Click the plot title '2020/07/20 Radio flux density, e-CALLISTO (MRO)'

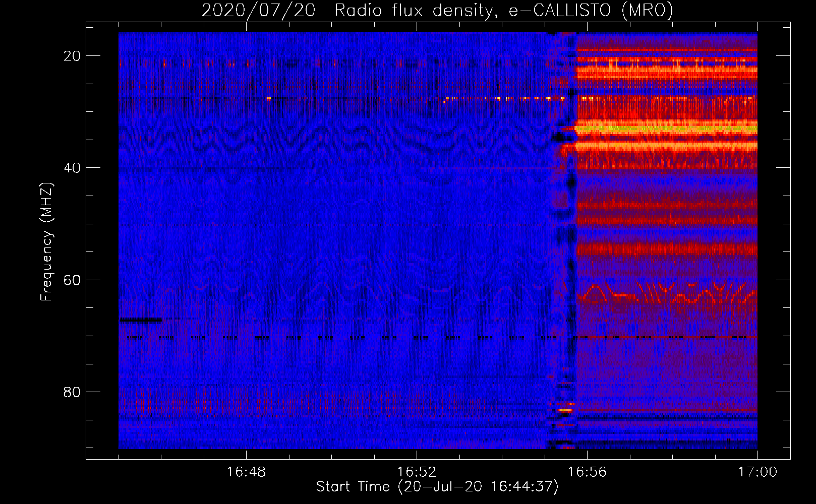(x=437, y=10)
